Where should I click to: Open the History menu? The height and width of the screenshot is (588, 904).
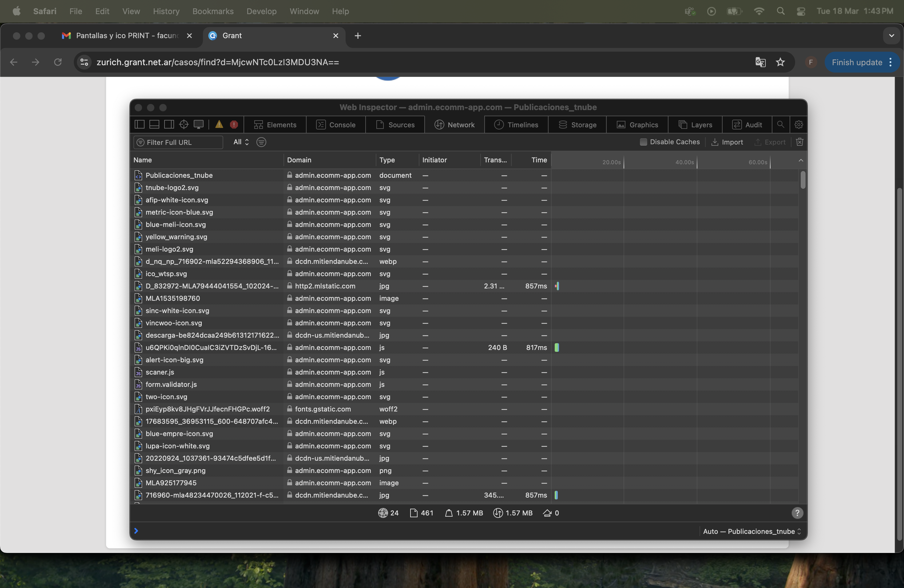[x=166, y=11]
